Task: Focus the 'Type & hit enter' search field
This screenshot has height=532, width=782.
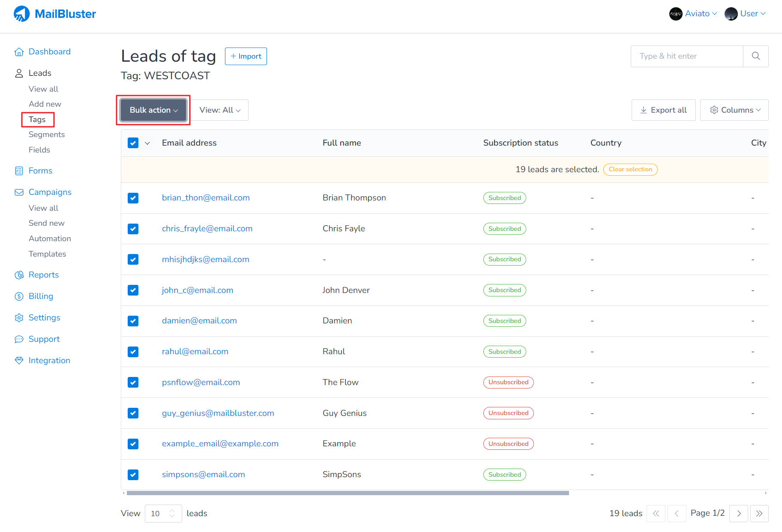Action: [686, 56]
